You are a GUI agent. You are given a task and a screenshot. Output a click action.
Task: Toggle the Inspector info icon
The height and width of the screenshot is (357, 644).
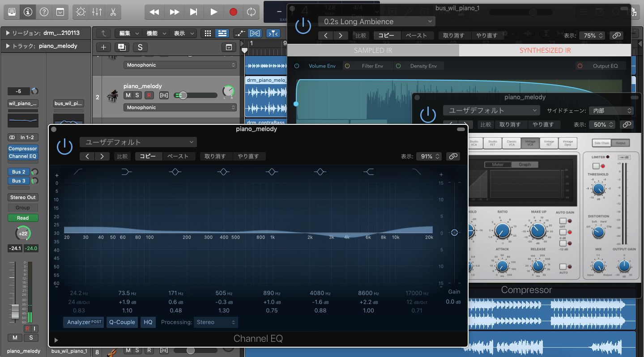[28, 12]
